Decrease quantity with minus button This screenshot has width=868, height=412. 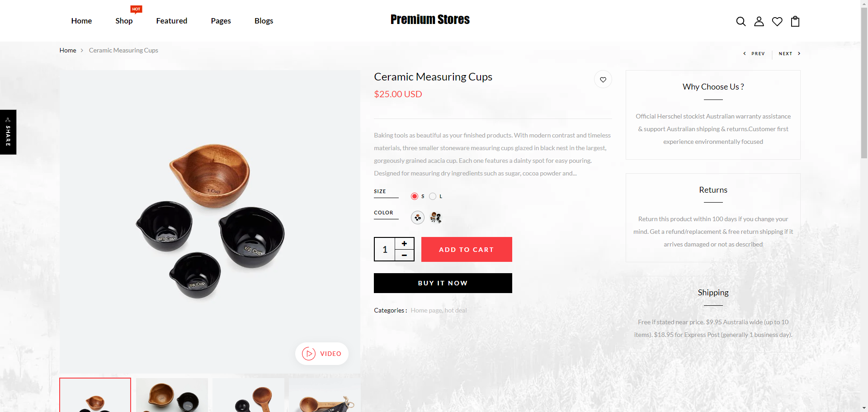[x=404, y=256]
